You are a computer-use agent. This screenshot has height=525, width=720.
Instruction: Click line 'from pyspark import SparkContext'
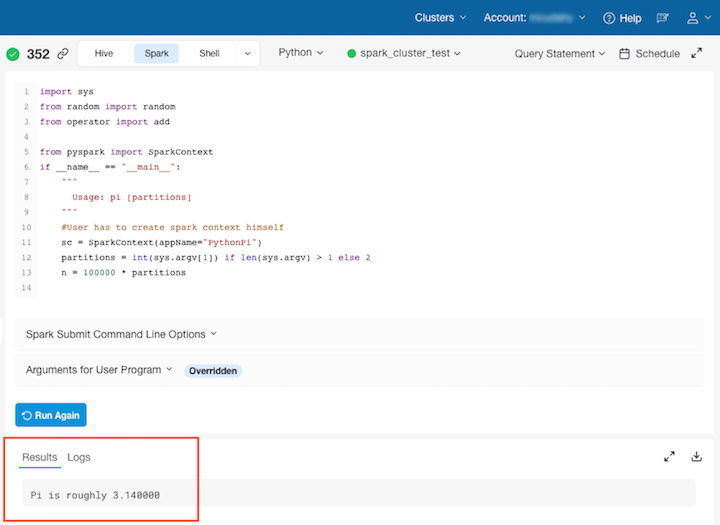point(126,152)
